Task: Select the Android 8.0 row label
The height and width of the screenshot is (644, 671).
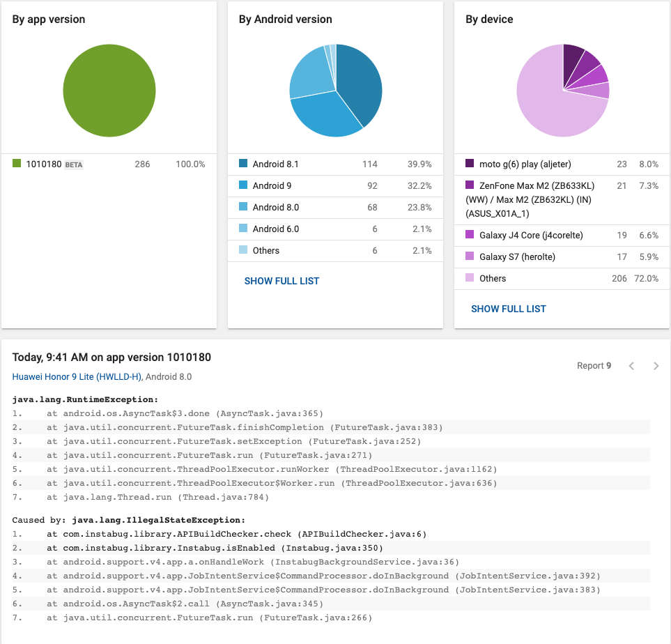Action: click(276, 207)
